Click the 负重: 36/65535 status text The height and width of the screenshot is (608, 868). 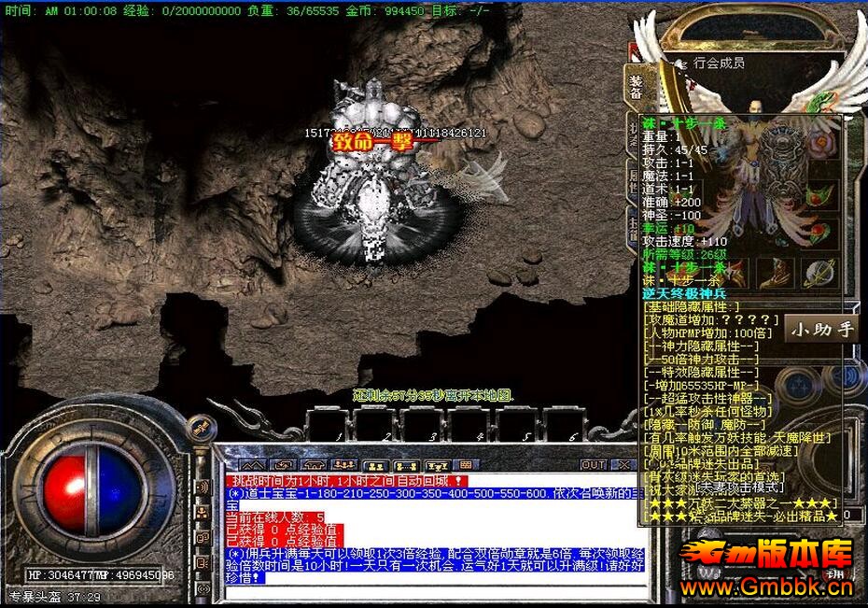click(293, 10)
